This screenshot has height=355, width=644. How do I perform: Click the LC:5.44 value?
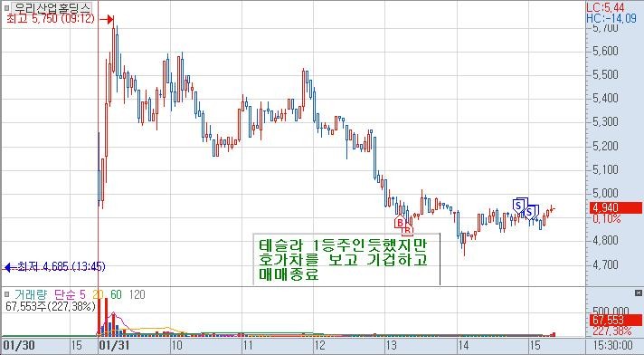point(605,7)
